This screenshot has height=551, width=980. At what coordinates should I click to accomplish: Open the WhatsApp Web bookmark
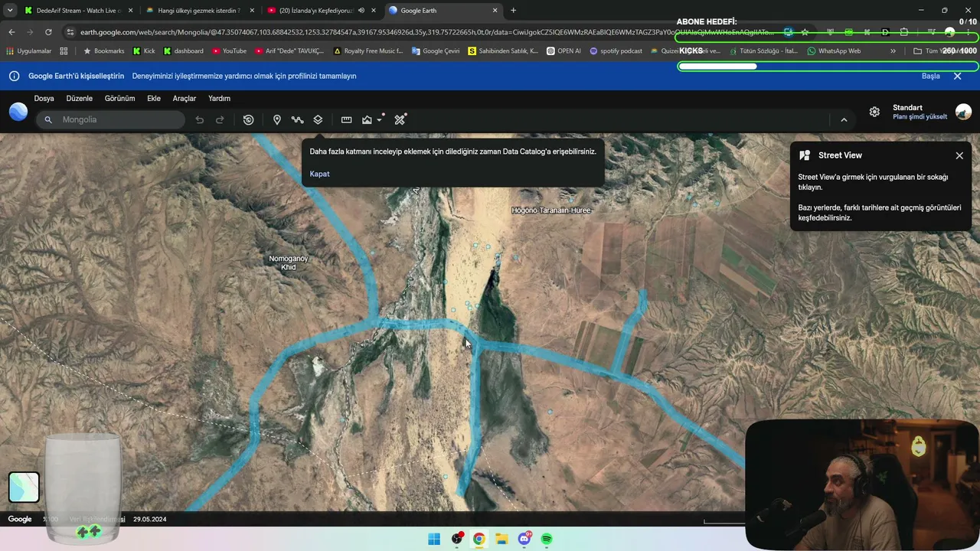coord(834,51)
